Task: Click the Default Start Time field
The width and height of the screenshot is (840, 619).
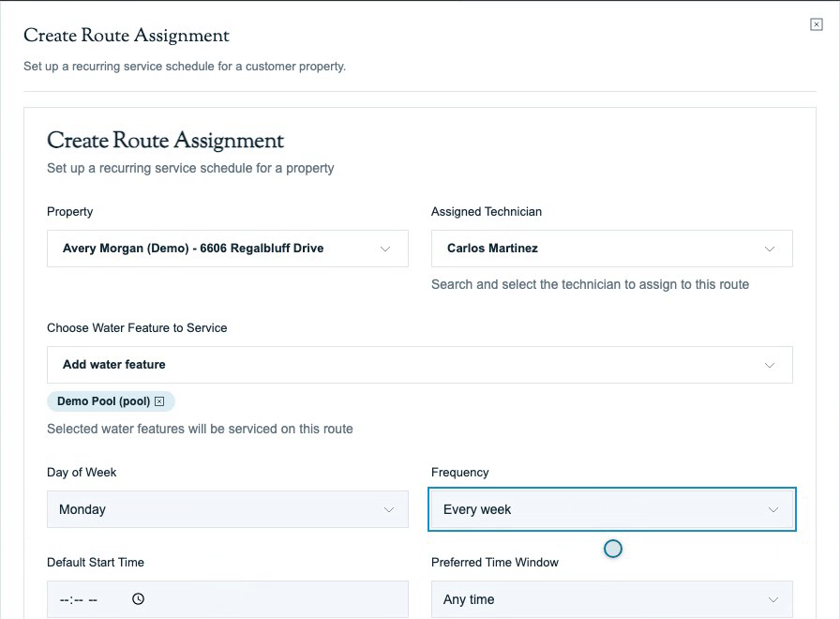Action: pos(228,599)
